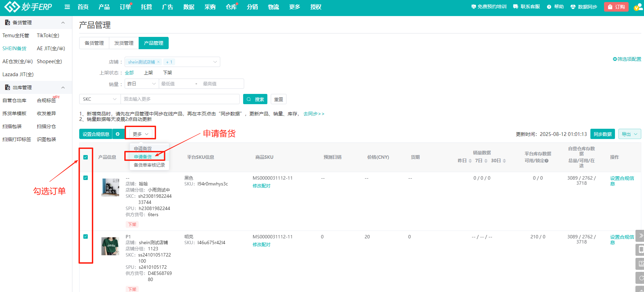
Task: Open the 导出 export dropdown
Action: 630,134
